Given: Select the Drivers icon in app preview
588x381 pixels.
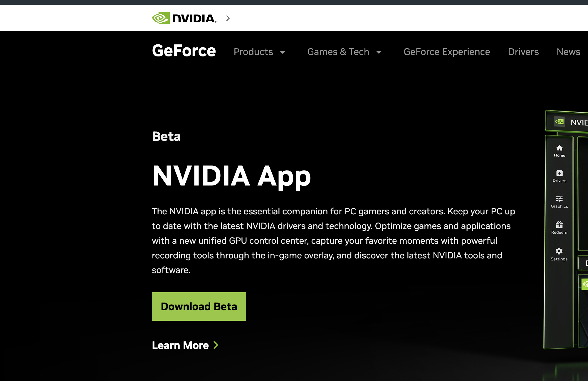Looking at the screenshot, I should coord(560,173).
